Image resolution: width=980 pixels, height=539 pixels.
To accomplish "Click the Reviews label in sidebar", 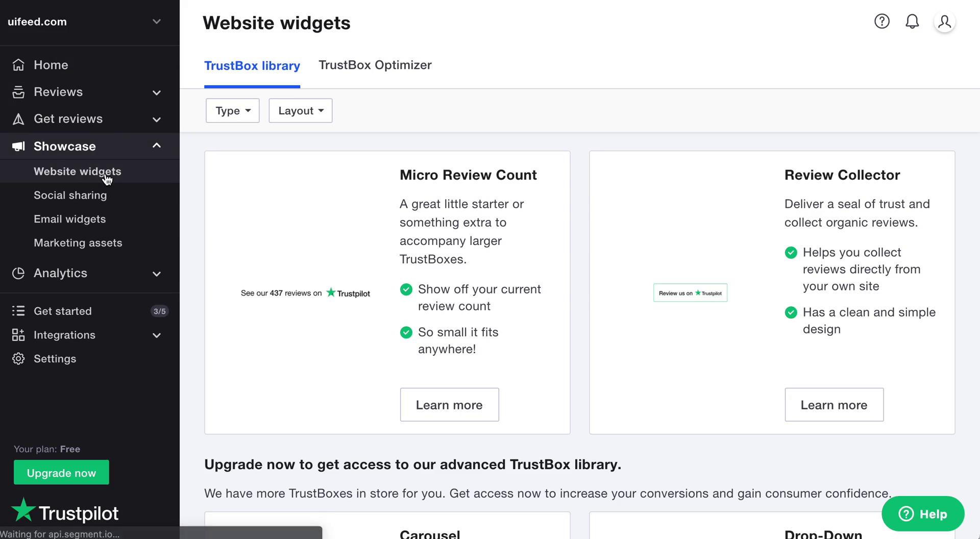I will tap(58, 92).
